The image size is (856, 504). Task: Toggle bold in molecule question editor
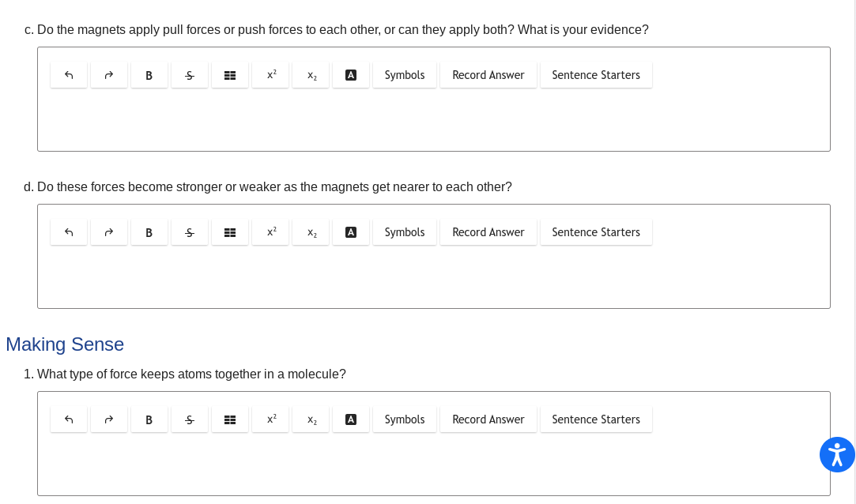tap(149, 419)
